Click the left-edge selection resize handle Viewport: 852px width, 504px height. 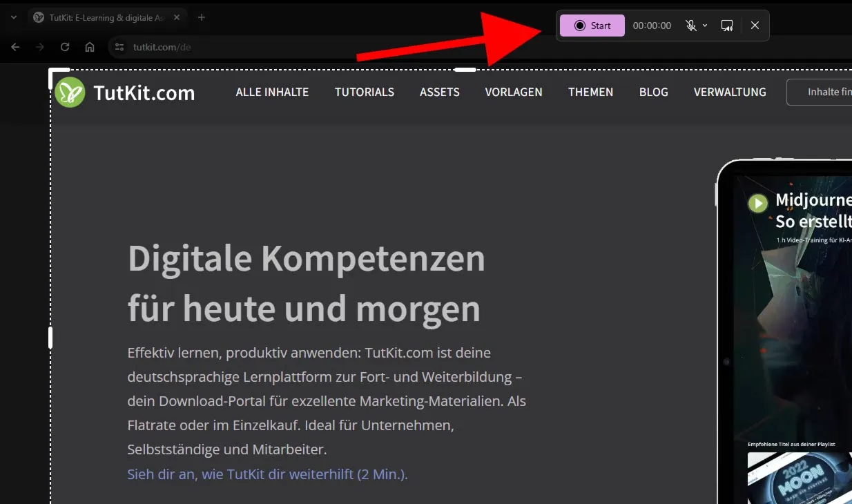50,338
